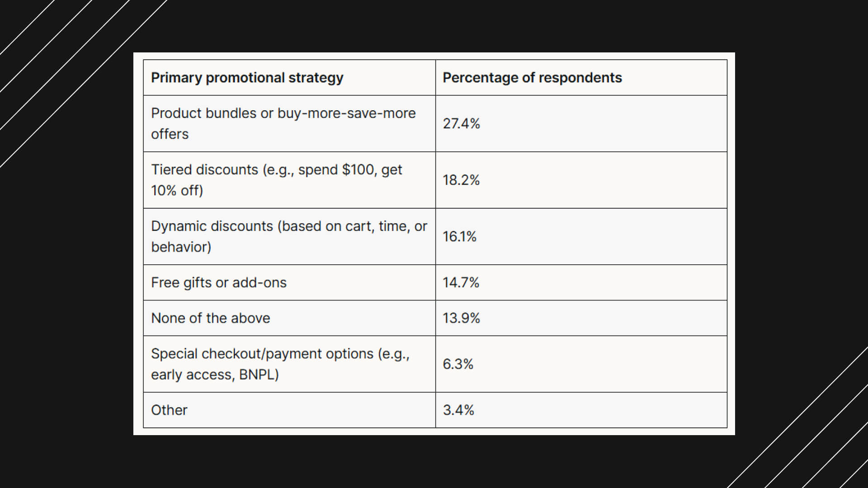868x488 pixels.
Task: Click the "Percentage of respondents" column header
Action: tap(532, 78)
